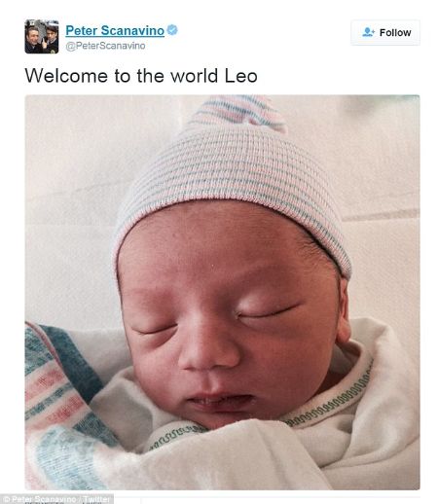
Task: Follow Peter Scanavino
Action: (385, 32)
